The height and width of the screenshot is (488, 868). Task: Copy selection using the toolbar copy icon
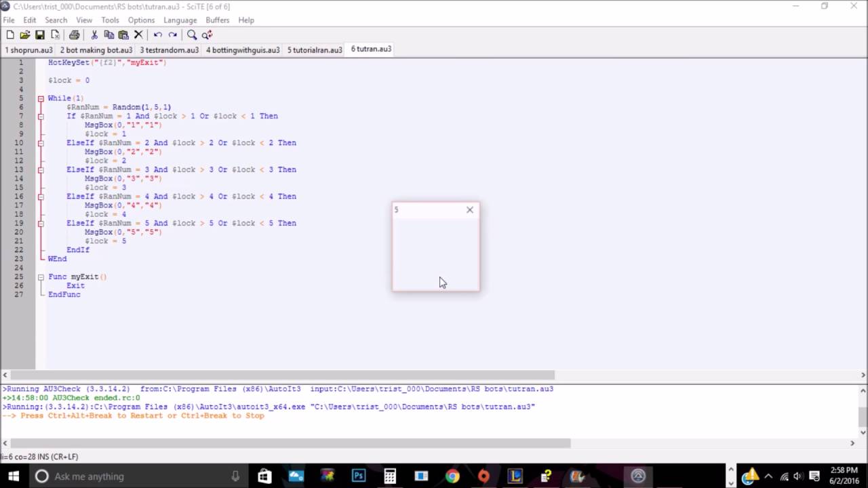tap(108, 35)
